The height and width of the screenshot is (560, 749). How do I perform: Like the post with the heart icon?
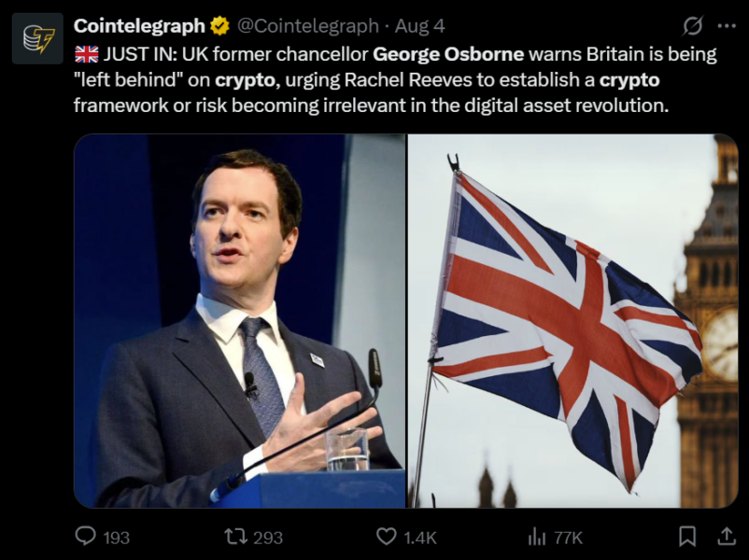pyautogui.click(x=386, y=536)
